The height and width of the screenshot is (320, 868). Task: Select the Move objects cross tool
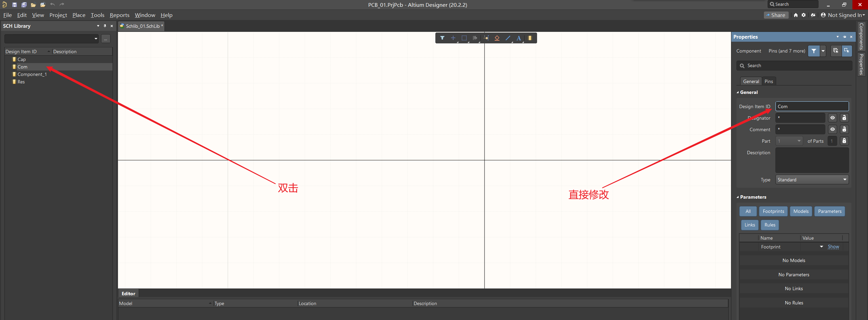coord(453,38)
